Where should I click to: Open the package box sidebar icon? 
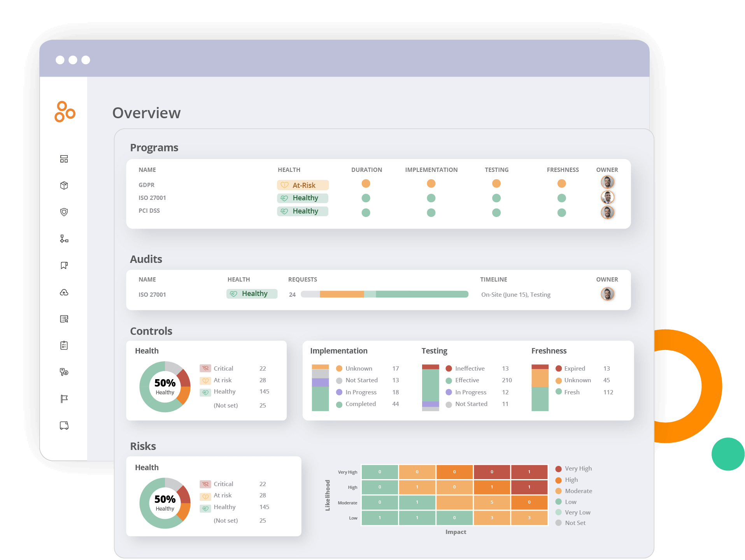point(64,185)
